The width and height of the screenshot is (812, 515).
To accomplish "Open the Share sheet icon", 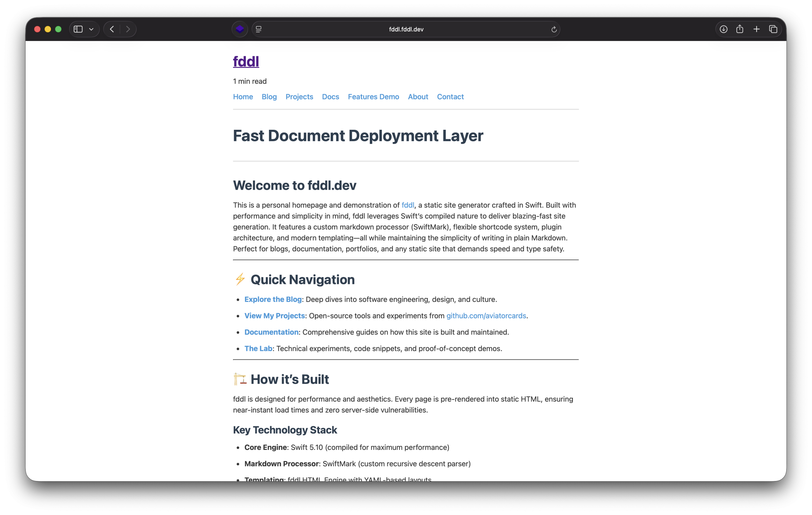I will 740,29.
